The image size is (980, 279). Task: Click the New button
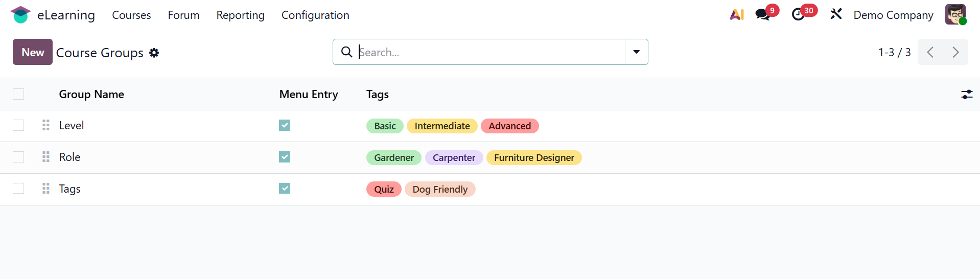click(x=33, y=52)
